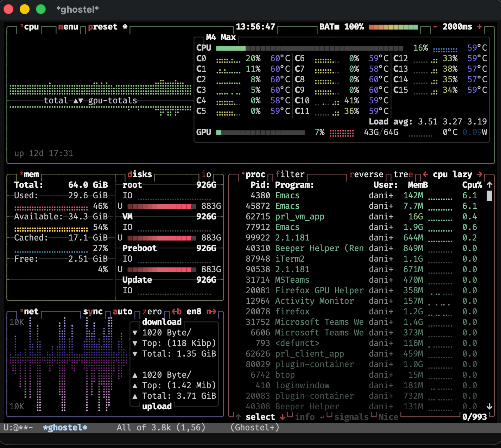Open the process filter
501x448 pixels.
(x=290, y=174)
